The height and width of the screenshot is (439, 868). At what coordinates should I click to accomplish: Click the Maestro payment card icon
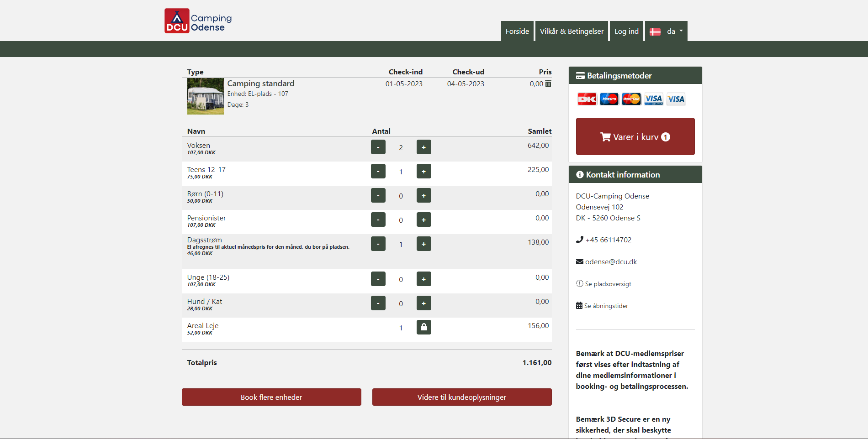point(609,99)
